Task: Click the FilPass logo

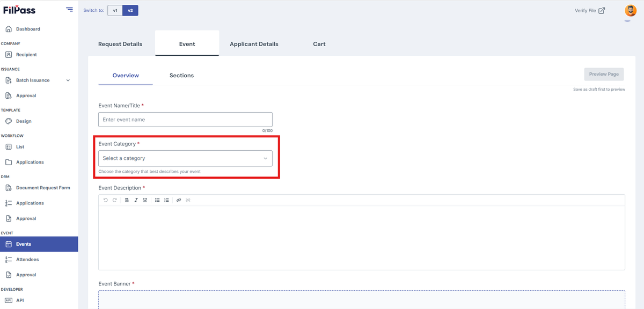Action: click(x=19, y=10)
